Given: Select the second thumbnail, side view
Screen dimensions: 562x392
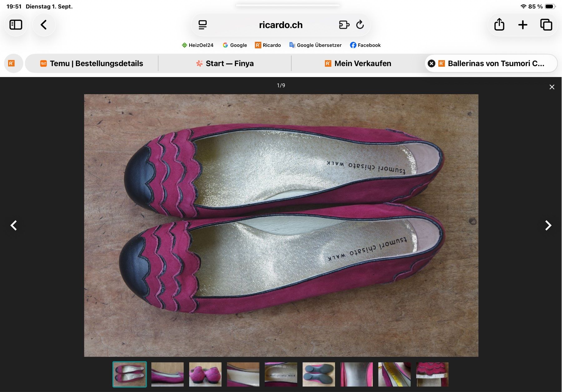Looking at the screenshot, I should [x=167, y=374].
